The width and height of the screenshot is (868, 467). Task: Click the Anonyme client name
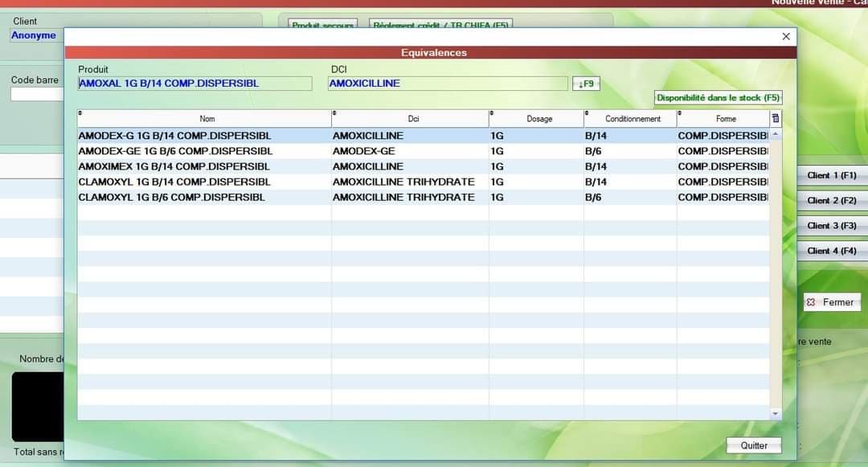point(34,35)
